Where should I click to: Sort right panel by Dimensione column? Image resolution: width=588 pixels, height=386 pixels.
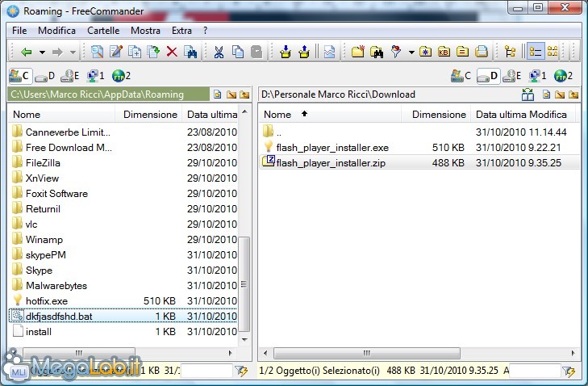(x=436, y=114)
